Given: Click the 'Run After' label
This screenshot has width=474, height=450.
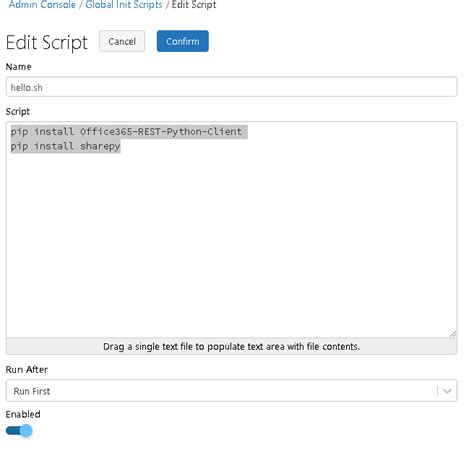Looking at the screenshot, I should (27, 369).
